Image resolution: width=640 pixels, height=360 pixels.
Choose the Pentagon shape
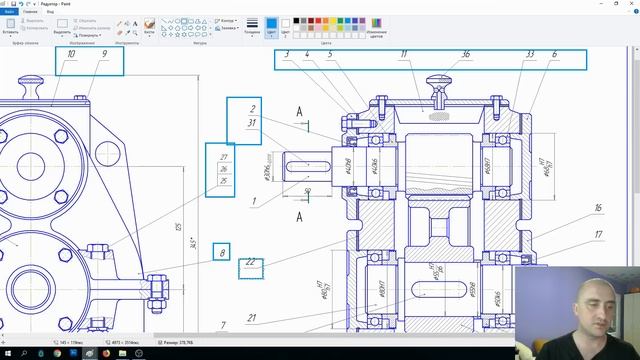pyautogui.click(x=177, y=28)
